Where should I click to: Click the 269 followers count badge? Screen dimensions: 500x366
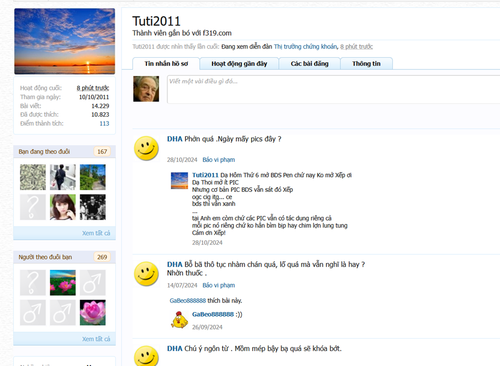click(x=102, y=257)
